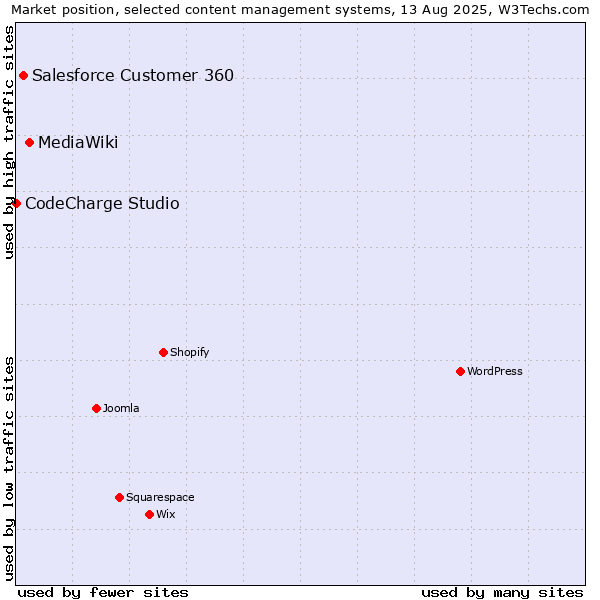Click the Squarespace data point

tap(119, 497)
